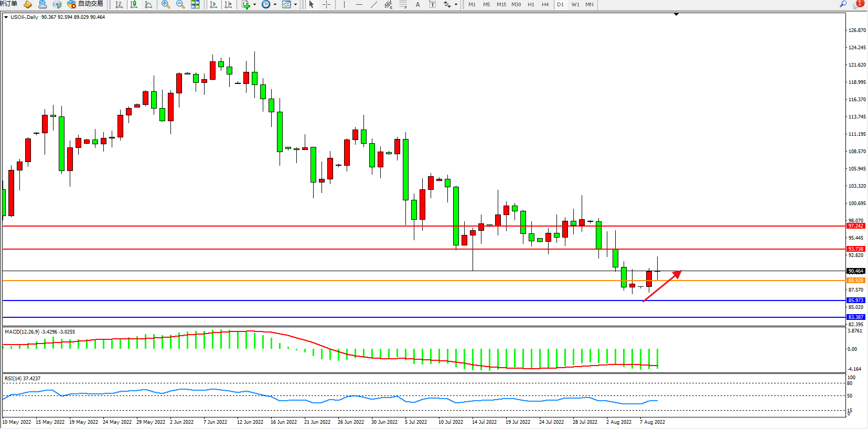
Task: Switch to H4 timeframe
Action: click(x=545, y=4)
